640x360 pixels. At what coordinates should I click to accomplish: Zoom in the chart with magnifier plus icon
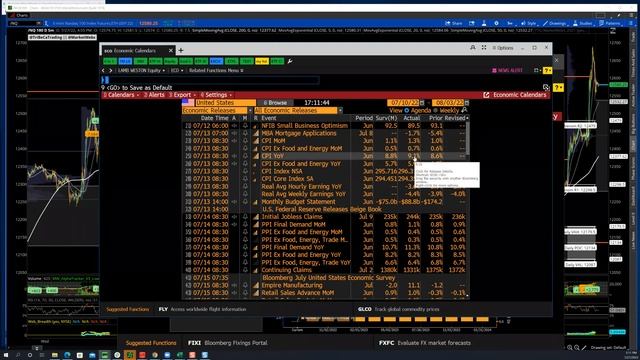tap(570, 348)
